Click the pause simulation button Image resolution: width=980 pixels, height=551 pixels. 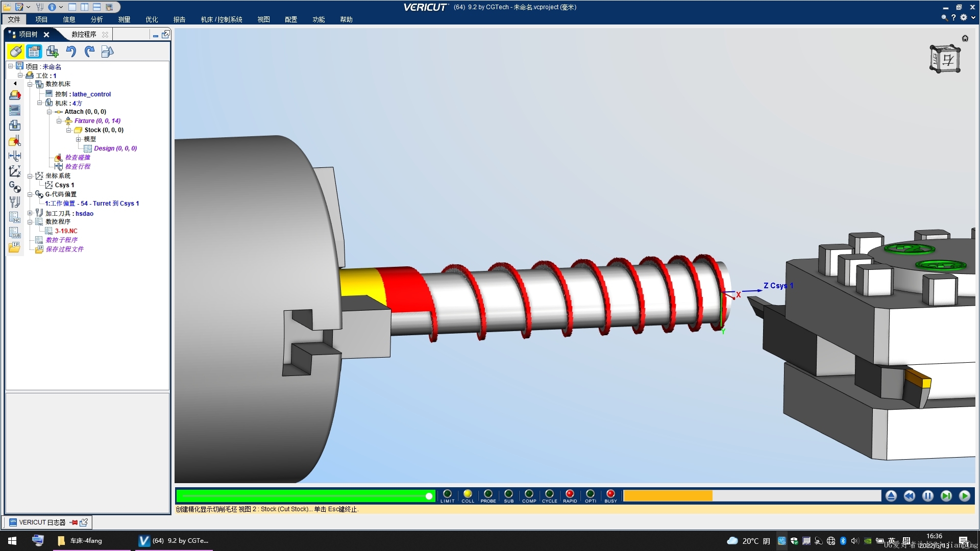[x=928, y=496]
